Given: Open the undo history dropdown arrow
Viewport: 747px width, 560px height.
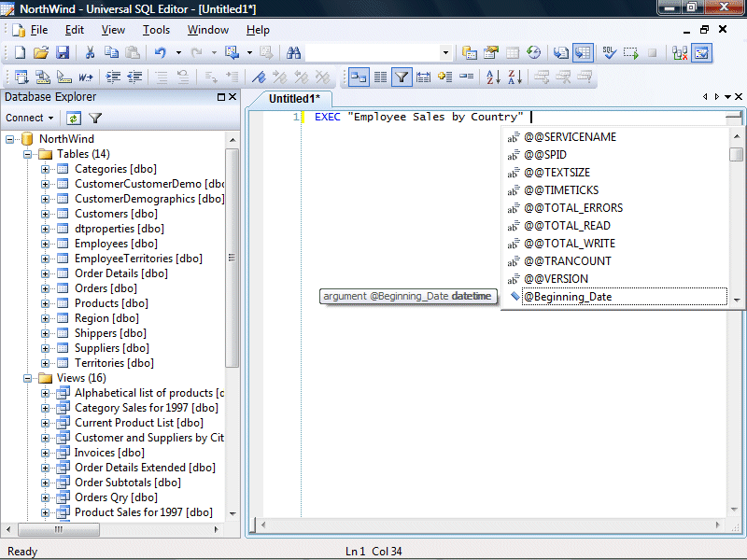Looking at the screenshot, I should tap(178, 52).
